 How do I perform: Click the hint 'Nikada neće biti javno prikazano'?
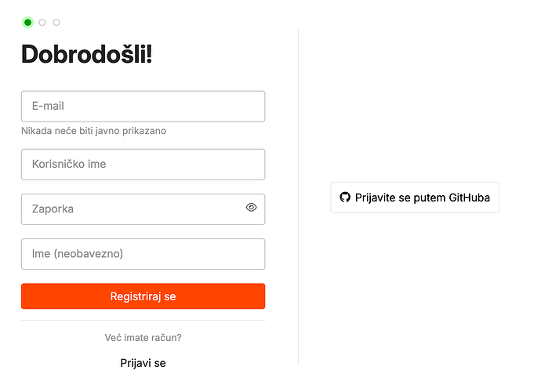(93, 131)
